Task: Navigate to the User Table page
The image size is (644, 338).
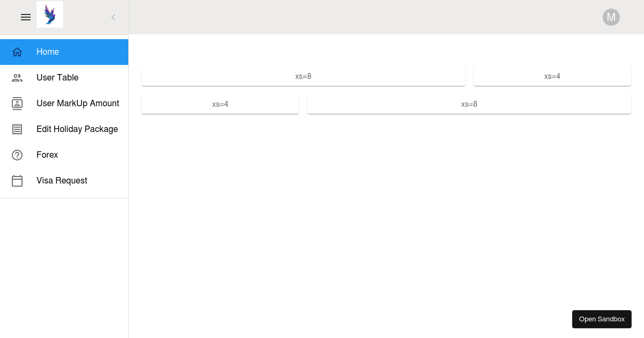Action: tap(57, 77)
